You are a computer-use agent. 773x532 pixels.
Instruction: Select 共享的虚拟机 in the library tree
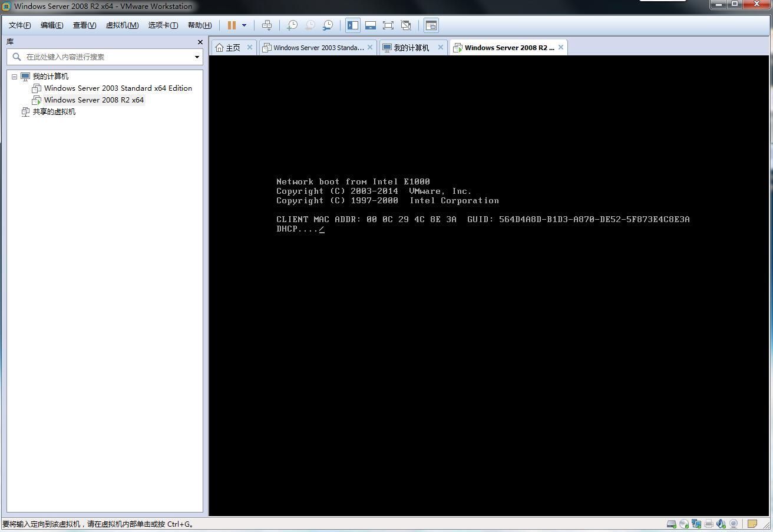54,112
